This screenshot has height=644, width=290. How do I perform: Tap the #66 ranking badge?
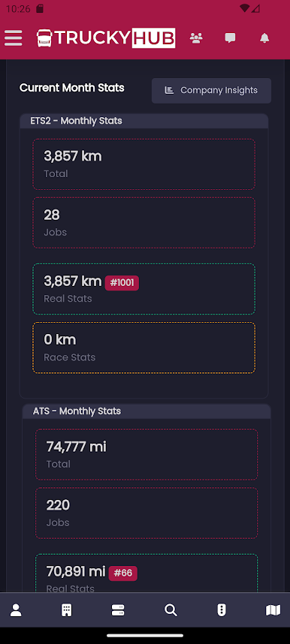123,573
